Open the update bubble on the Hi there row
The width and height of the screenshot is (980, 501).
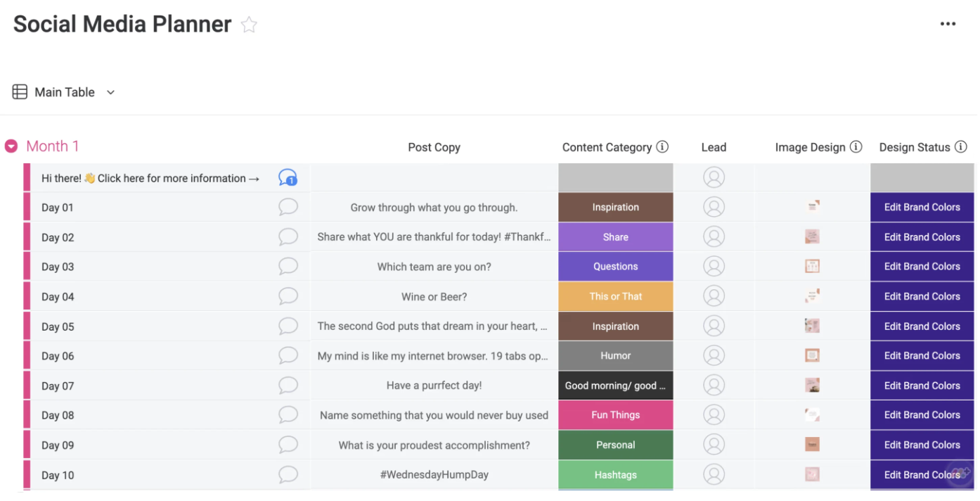coord(288,178)
